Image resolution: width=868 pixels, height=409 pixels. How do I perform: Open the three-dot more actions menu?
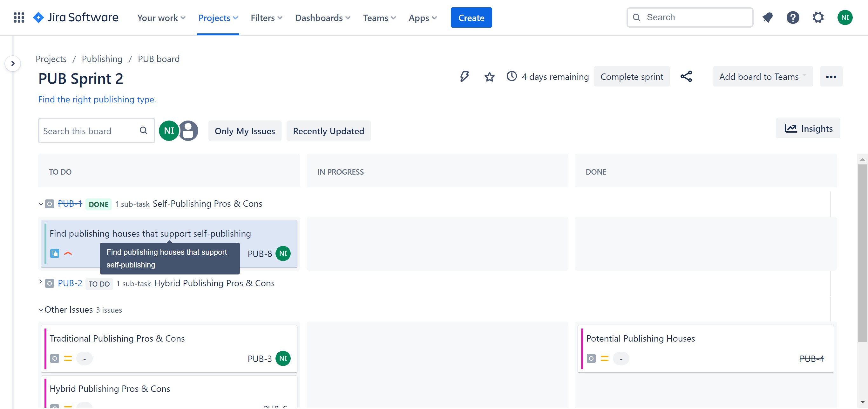click(831, 77)
